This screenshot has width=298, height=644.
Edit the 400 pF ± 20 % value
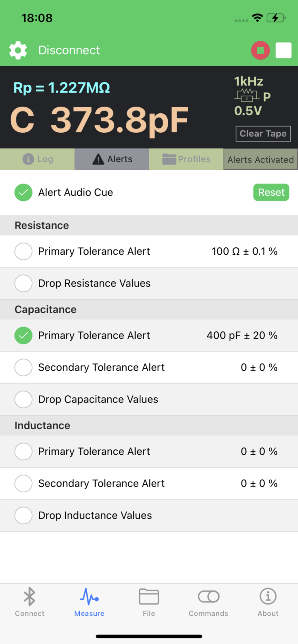pyautogui.click(x=242, y=335)
